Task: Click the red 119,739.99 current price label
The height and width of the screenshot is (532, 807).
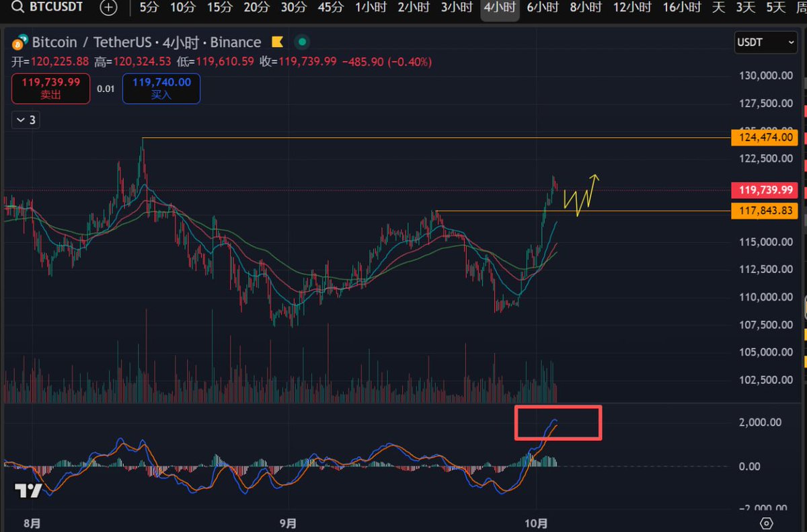Action: pyautogui.click(x=764, y=190)
